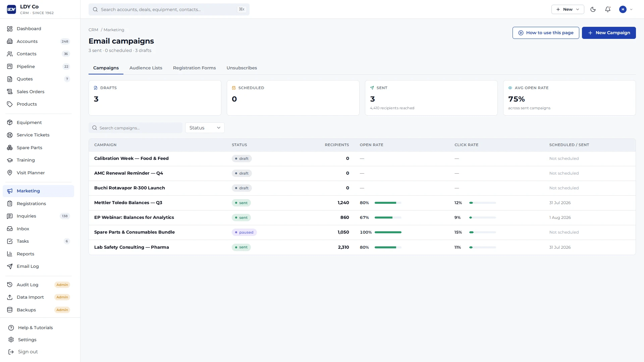Image resolution: width=644 pixels, height=362 pixels.
Task: Open the Inbox tray icon
Action: pyautogui.click(x=10, y=229)
